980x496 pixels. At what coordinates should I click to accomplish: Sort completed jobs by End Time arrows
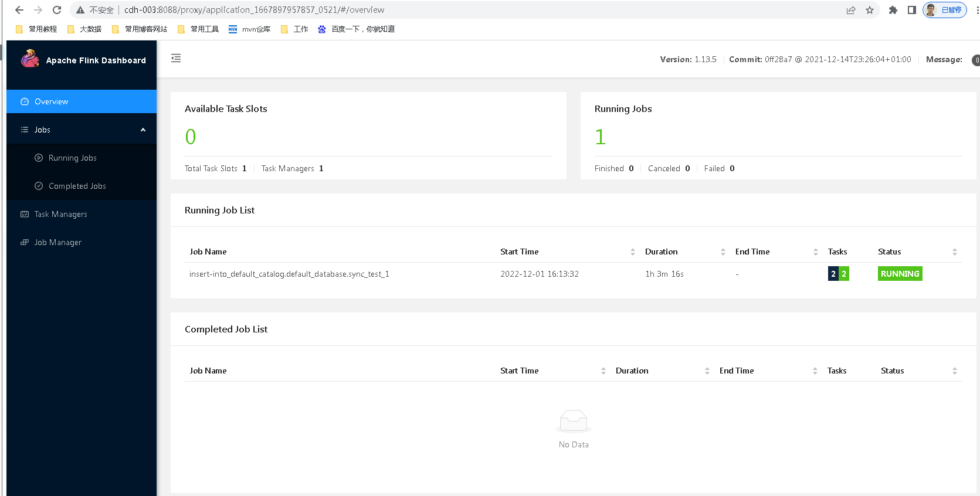pos(815,371)
